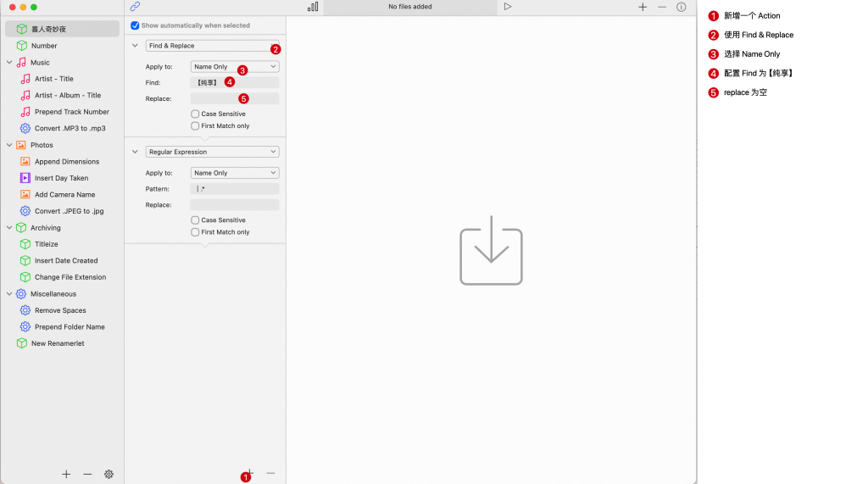Open the gear settings at sidebar bottom

(108, 474)
